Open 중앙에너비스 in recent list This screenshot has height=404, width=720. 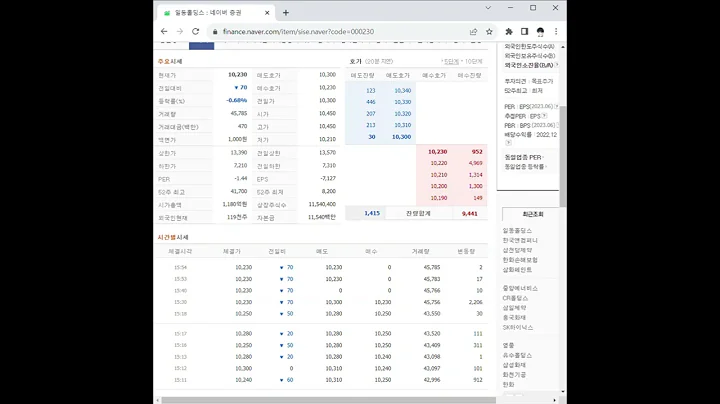[x=520, y=288]
